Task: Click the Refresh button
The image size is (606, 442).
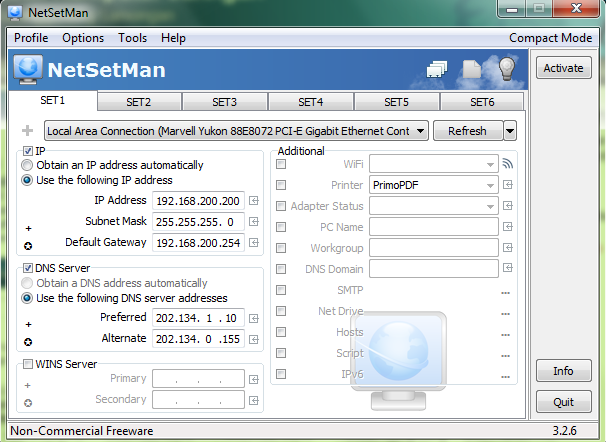Action: tap(468, 131)
